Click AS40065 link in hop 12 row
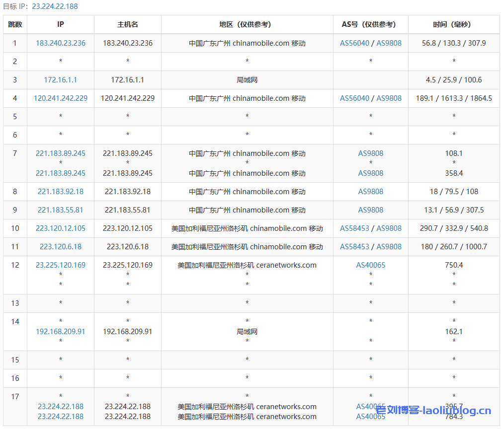Image resolution: width=504 pixels, height=429 pixels. (371, 265)
